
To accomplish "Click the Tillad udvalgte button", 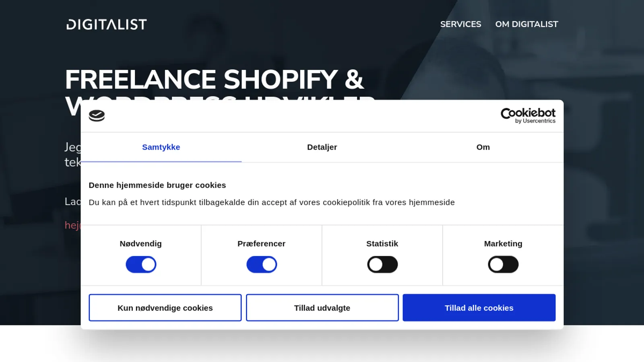I will tap(322, 308).
